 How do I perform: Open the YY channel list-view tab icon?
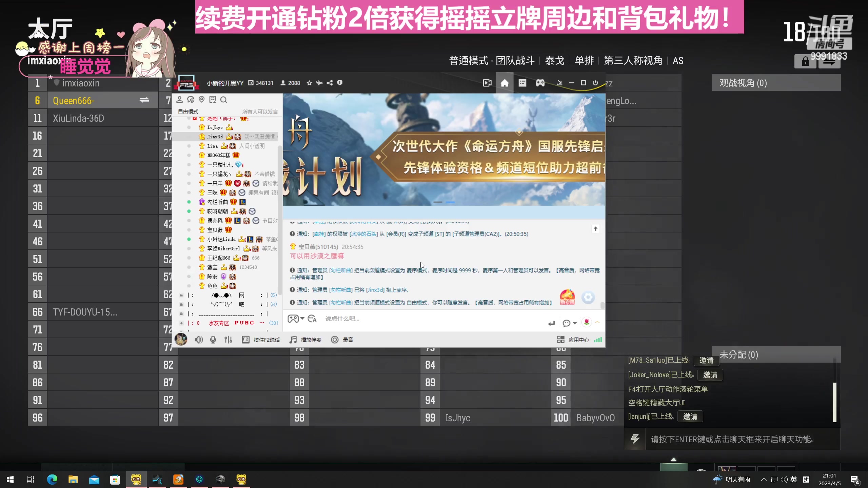pyautogui.click(x=522, y=83)
